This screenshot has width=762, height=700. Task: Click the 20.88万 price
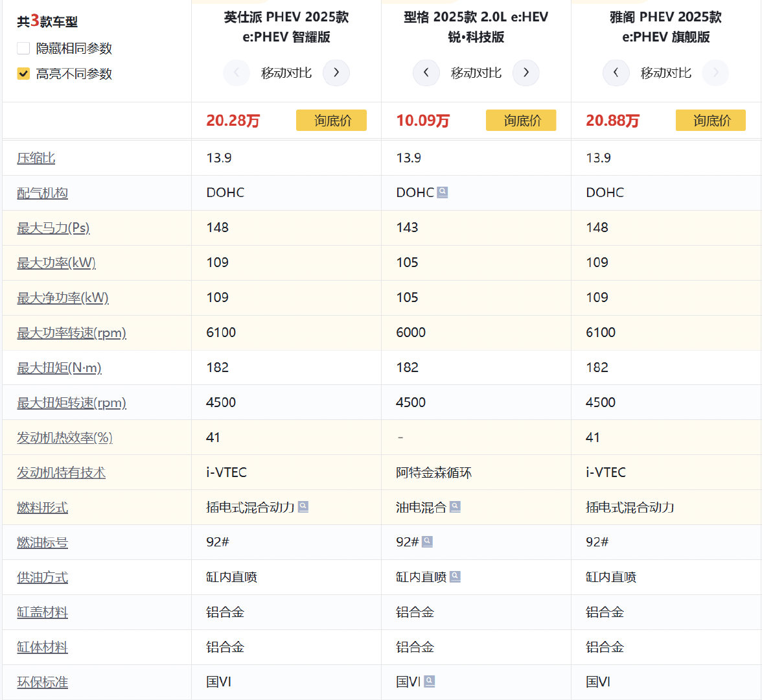[612, 121]
